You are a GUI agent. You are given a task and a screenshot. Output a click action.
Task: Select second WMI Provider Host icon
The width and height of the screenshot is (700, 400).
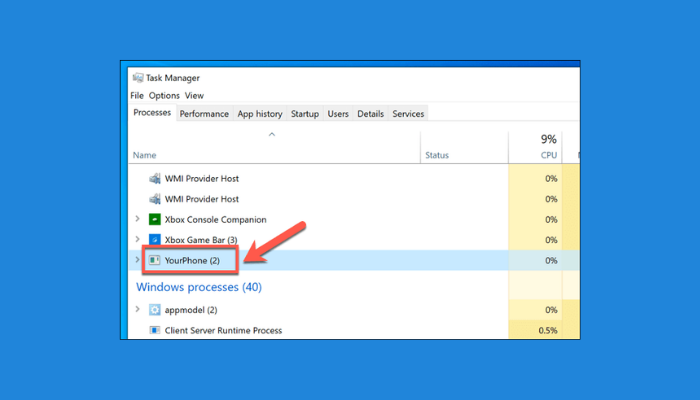(155, 199)
